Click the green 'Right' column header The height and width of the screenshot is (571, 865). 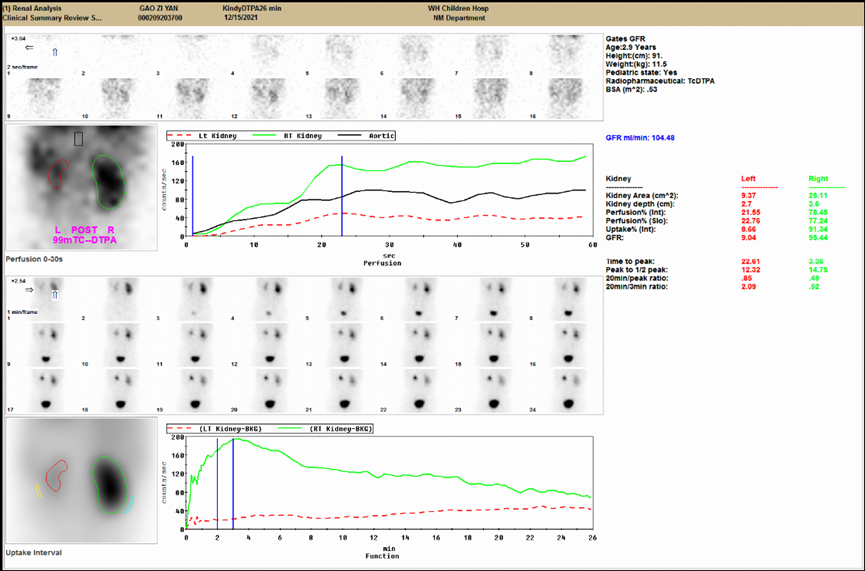(x=818, y=179)
